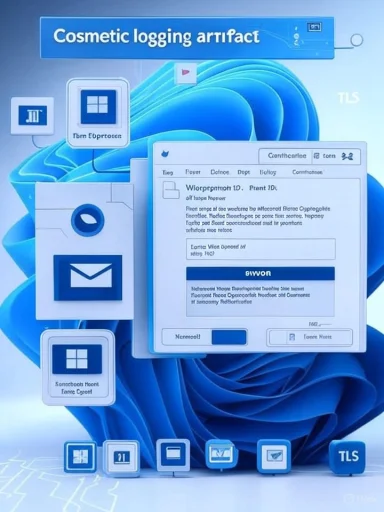Viewport: 384px width, 512px height.
Task: Click the monitor icon in bottom dock
Action: click(x=221, y=454)
